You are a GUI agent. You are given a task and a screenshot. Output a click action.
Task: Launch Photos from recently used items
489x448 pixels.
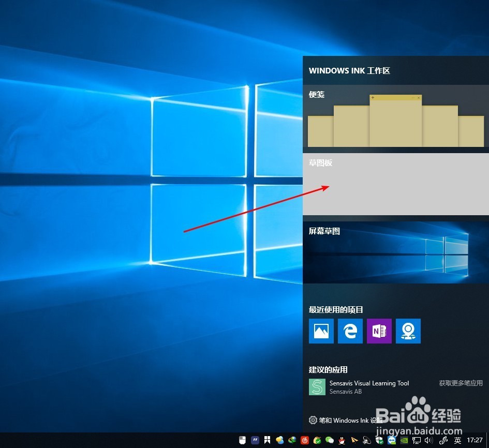[321, 331]
